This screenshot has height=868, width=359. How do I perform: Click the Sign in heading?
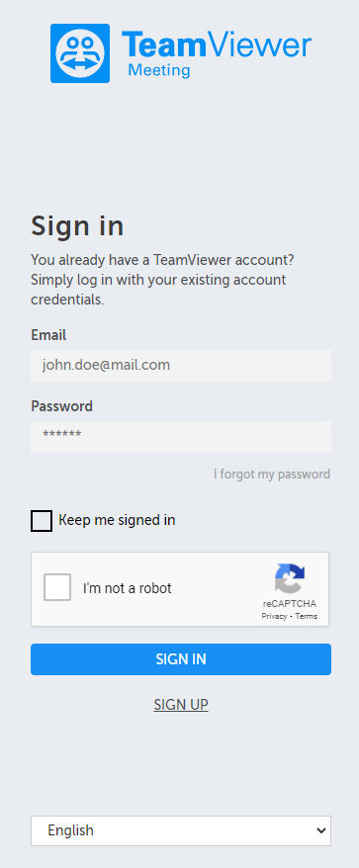pyautogui.click(x=77, y=225)
